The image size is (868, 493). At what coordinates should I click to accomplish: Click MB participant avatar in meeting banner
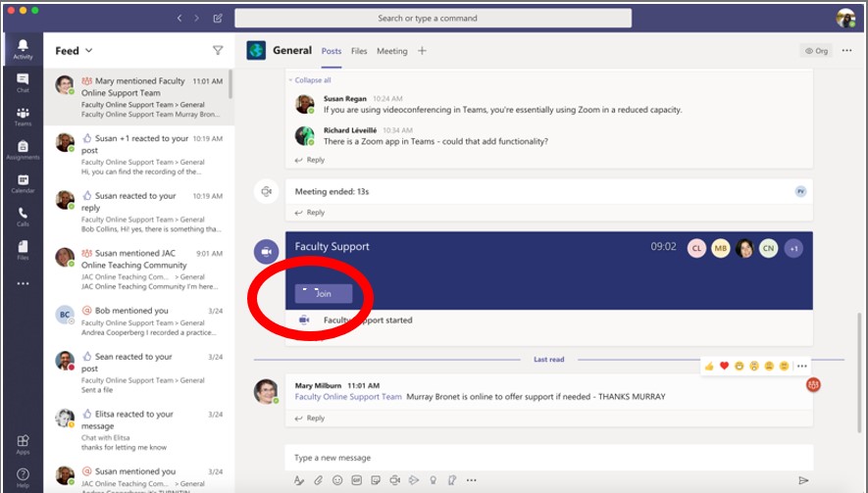click(x=720, y=248)
